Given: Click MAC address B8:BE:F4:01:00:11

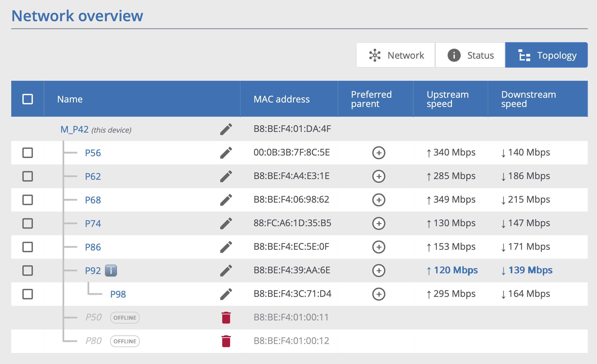Looking at the screenshot, I should pyautogui.click(x=291, y=317).
